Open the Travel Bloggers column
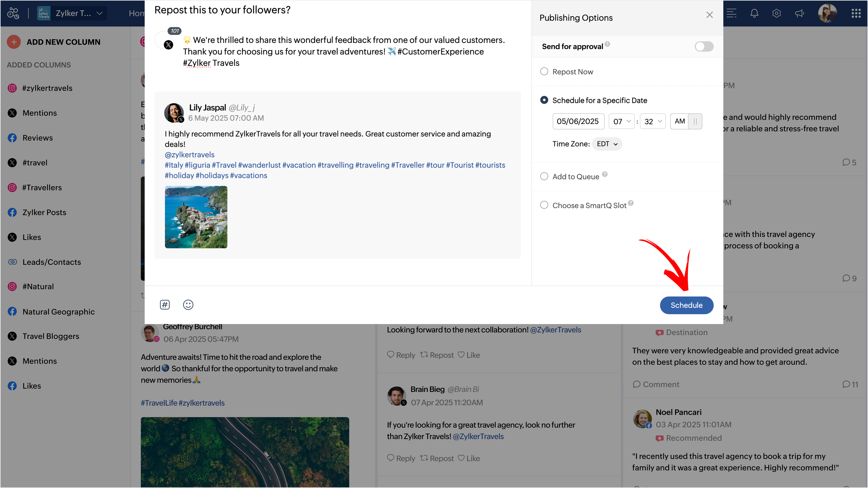This screenshot has width=868, height=488. pos(51,336)
